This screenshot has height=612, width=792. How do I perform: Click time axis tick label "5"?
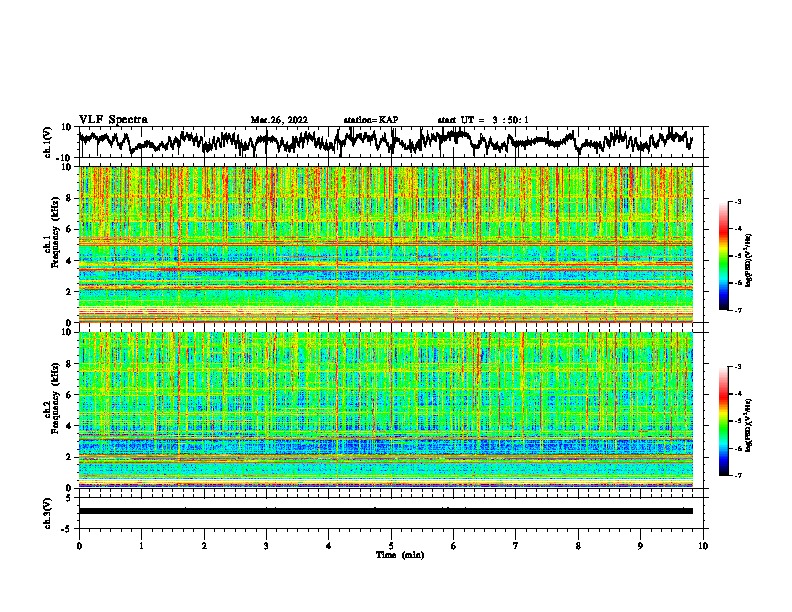(x=391, y=545)
